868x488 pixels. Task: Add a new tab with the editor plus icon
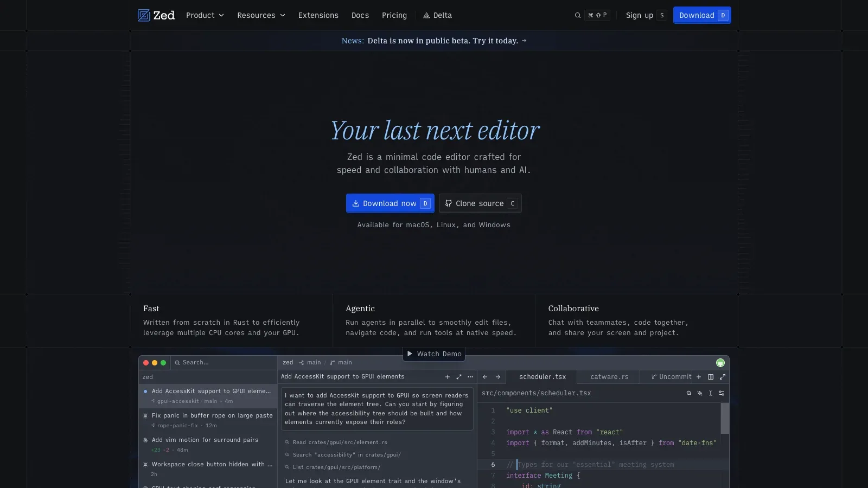pos(699,377)
